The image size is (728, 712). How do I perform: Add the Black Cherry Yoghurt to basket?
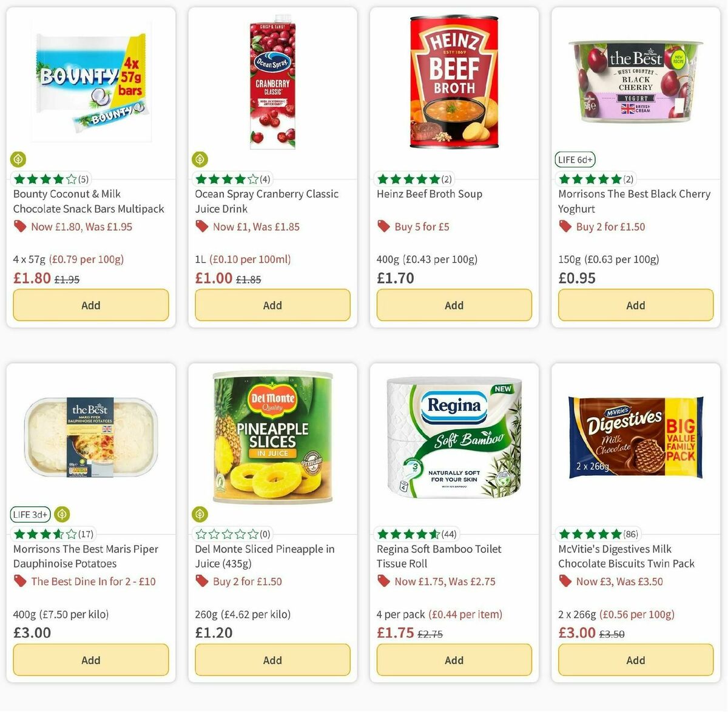coord(635,305)
